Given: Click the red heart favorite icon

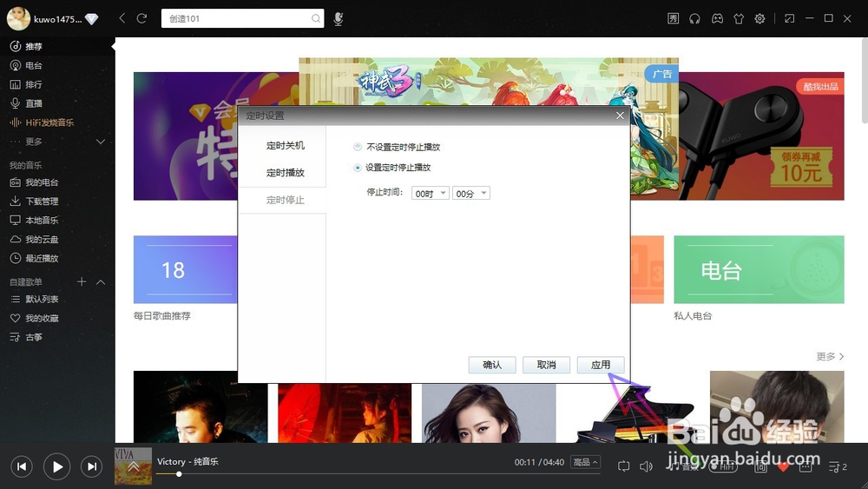Looking at the screenshot, I should [x=783, y=467].
